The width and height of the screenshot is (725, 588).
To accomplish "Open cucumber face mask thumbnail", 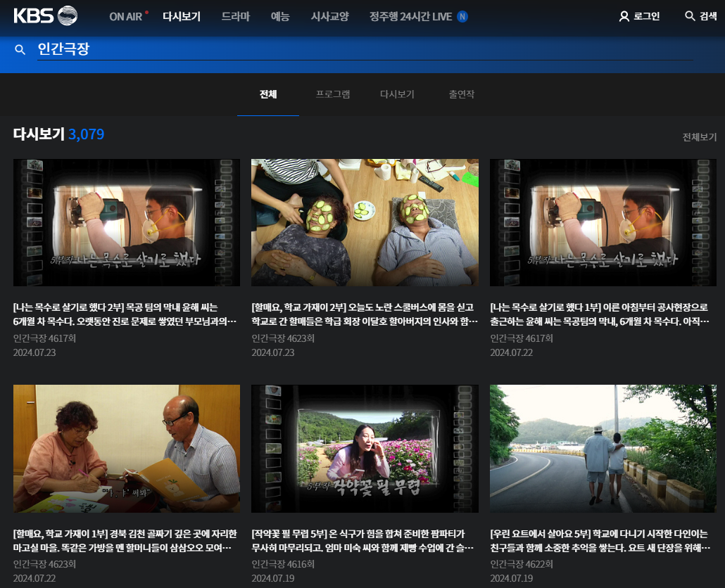I will click(x=365, y=223).
